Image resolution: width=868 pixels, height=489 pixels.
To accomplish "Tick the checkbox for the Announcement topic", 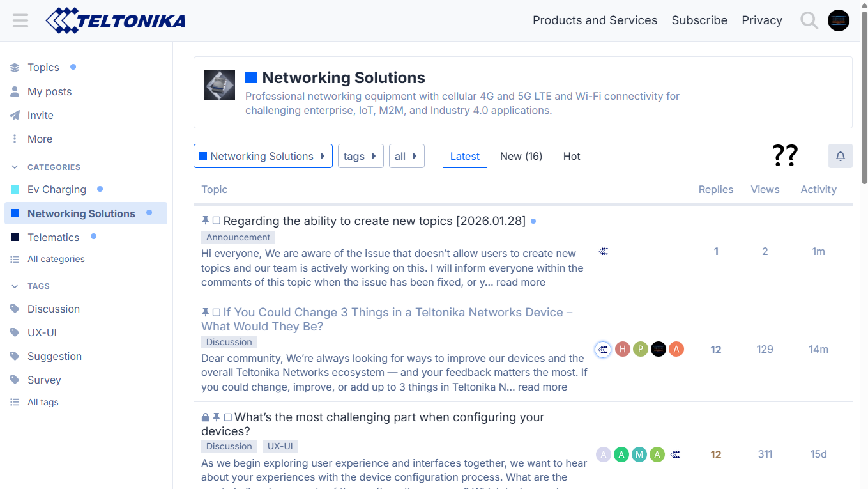I will tap(217, 221).
